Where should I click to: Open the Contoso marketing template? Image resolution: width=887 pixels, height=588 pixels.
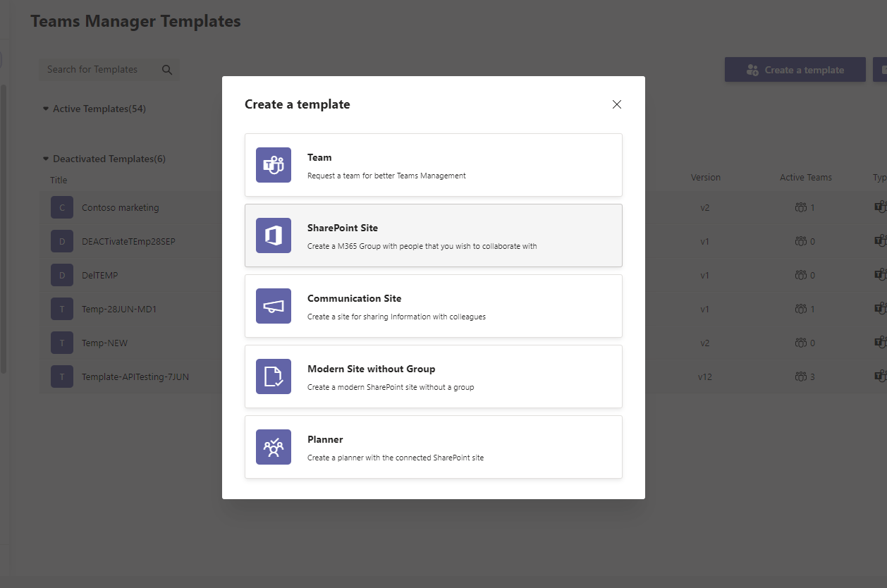coord(121,207)
